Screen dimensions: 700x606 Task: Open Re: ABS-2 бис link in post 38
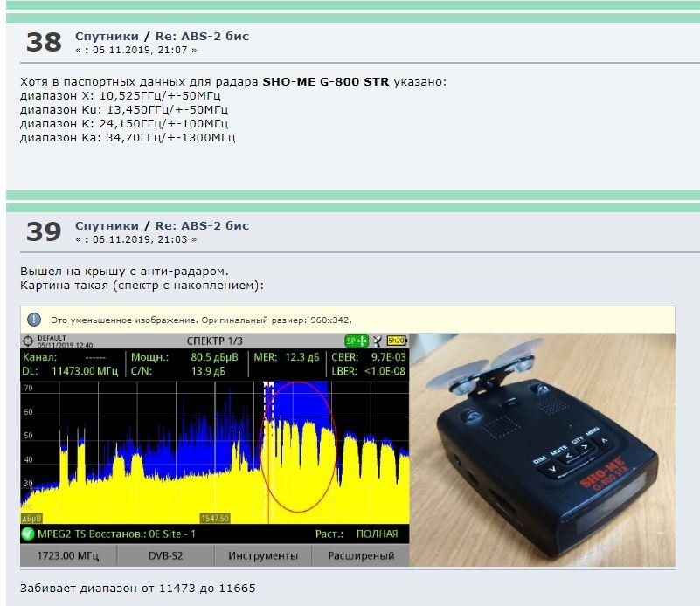[202, 36]
